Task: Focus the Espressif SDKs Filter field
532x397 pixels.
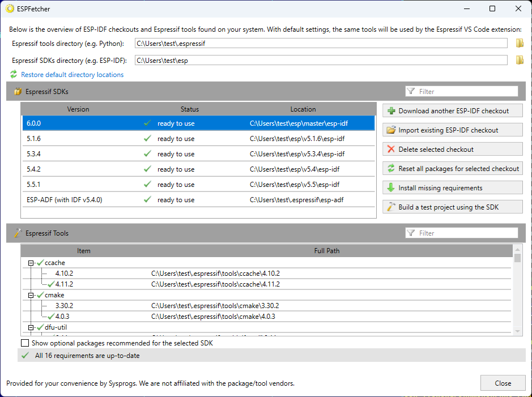Action: 462,91
